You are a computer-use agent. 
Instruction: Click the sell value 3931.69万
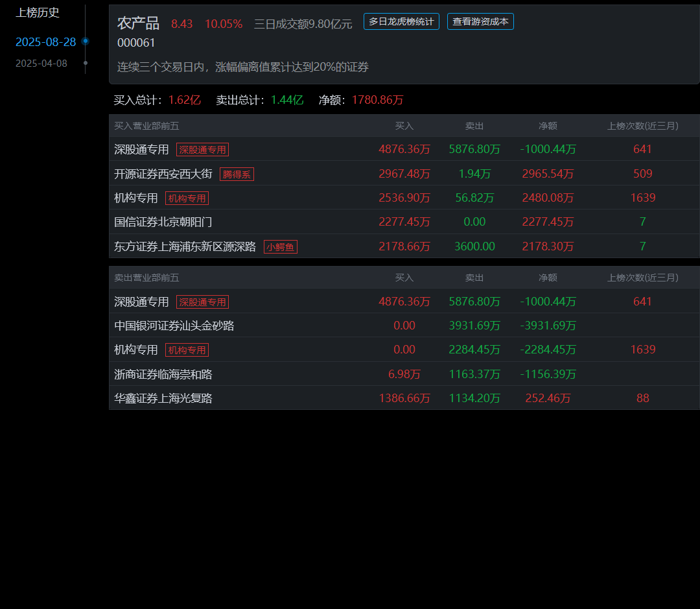coord(474,326)
